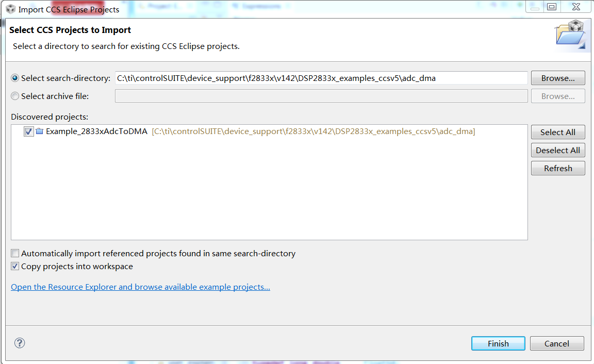
Task: Open the Resource Explorer example projects link
Action: pos(140,287)
